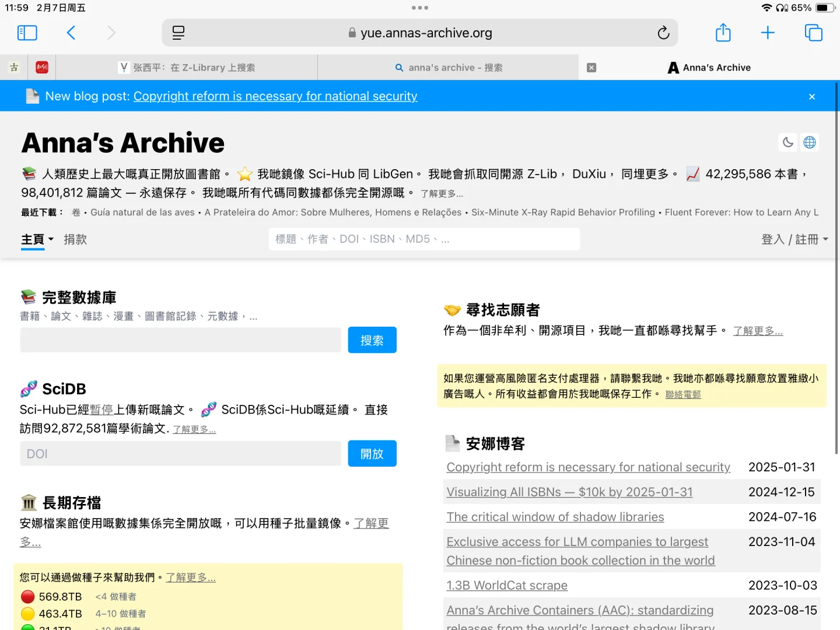Click the bank icon beside 長期存檔
The width and height of the screenshot is (840, 630).
[x=29, y=503]
